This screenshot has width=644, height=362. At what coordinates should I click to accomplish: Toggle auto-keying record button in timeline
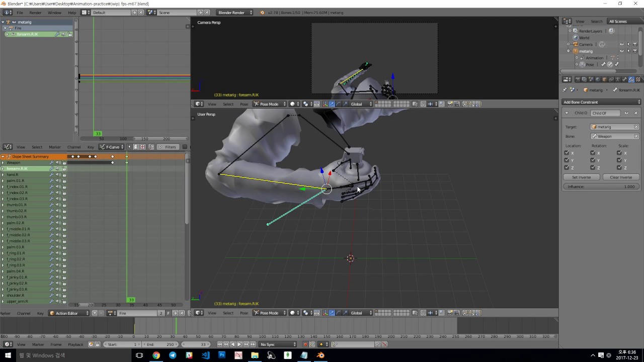coord(305,344)
